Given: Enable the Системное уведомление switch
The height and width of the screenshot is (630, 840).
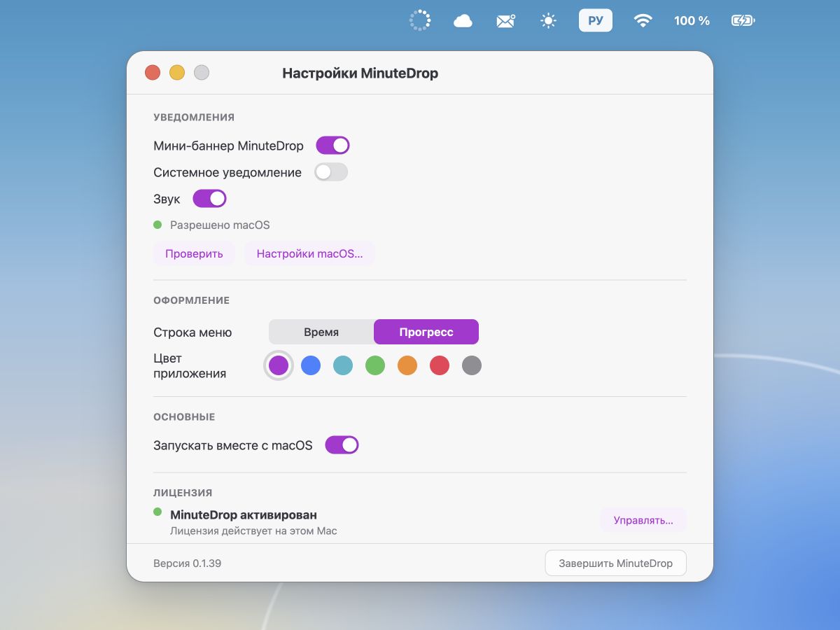Looking at the screenshot, I should click(x=331, y=172).
